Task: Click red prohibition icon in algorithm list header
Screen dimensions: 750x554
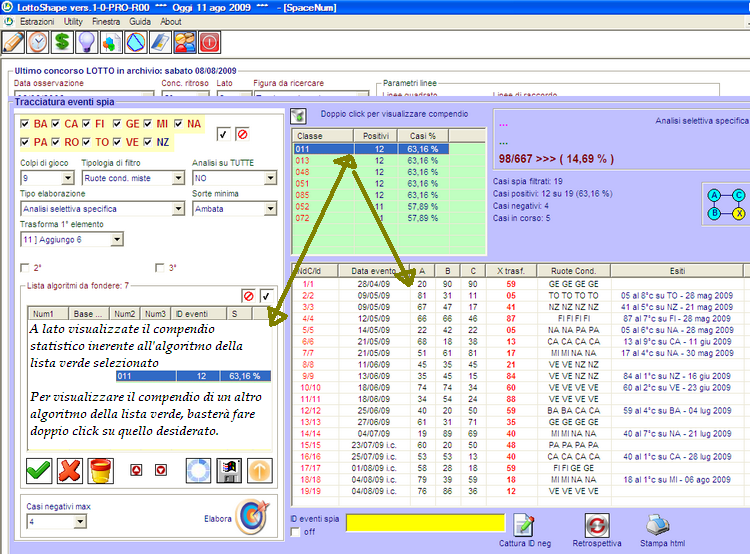Action: 248,296
